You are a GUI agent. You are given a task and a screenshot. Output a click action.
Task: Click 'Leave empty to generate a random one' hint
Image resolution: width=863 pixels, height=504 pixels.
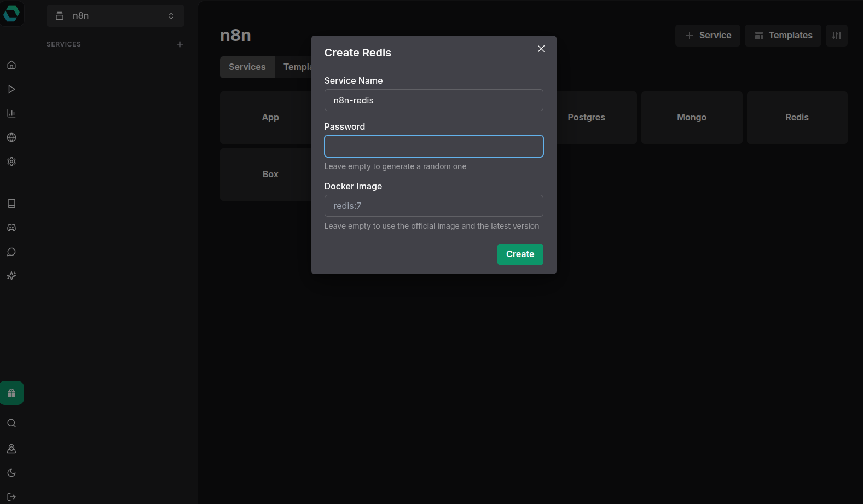pyautogui.click(x=396, y=166)
